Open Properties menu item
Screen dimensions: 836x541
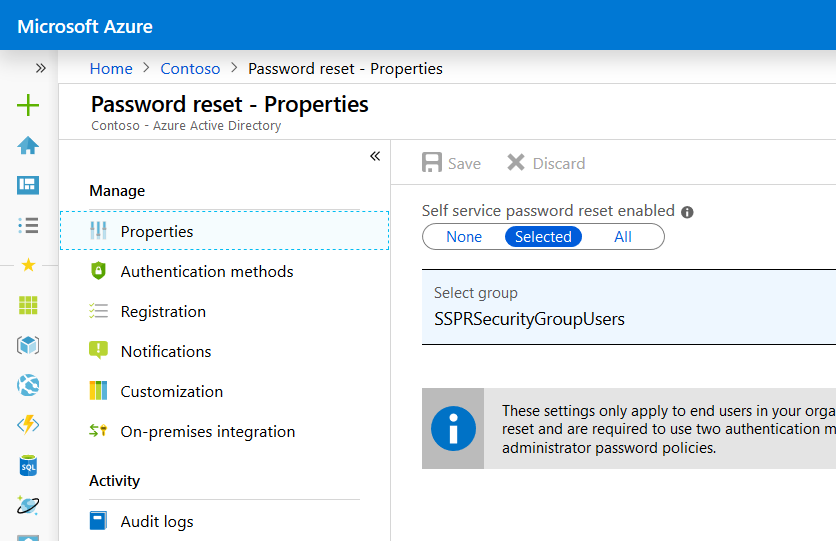(224, 231)
